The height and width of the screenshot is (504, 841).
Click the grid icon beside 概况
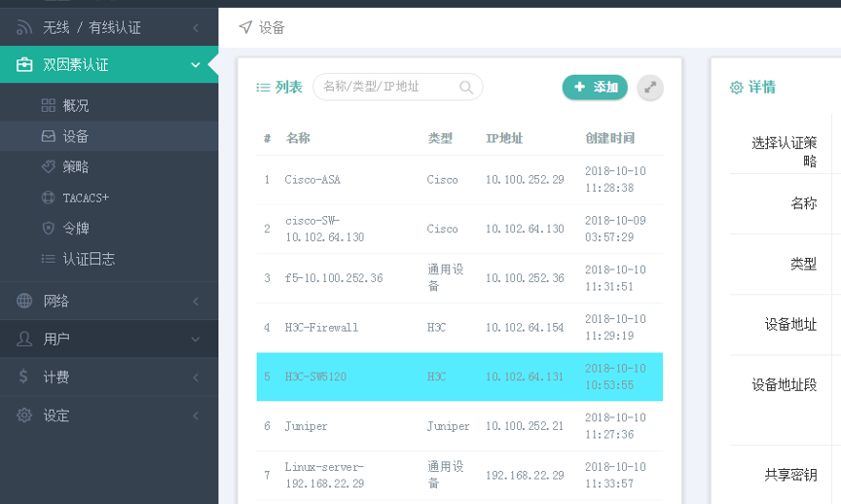point(49,105)
